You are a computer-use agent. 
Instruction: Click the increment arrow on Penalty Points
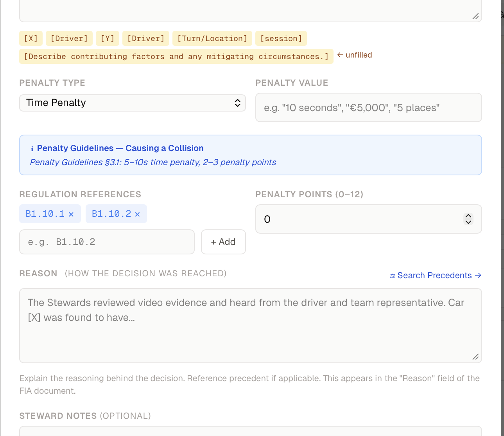tap(468, 216)
